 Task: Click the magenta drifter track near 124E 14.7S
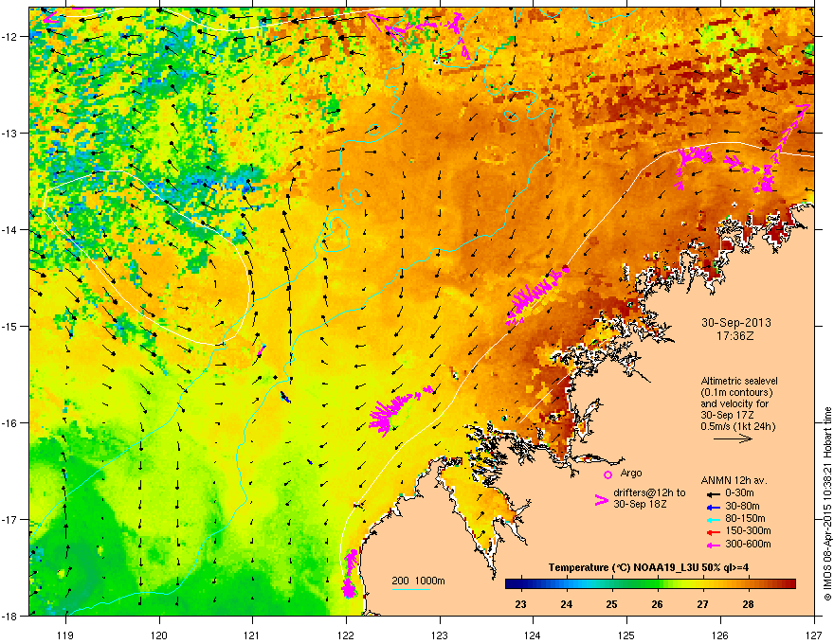[x=536, y=295]
